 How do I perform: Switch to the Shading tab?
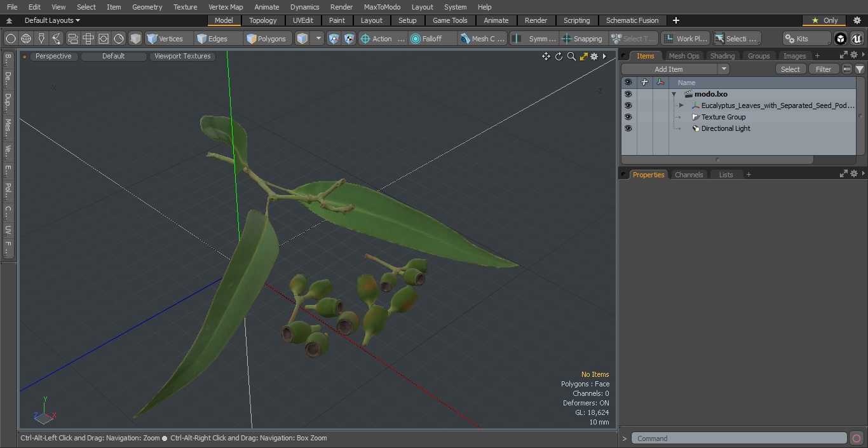(722, 56)
